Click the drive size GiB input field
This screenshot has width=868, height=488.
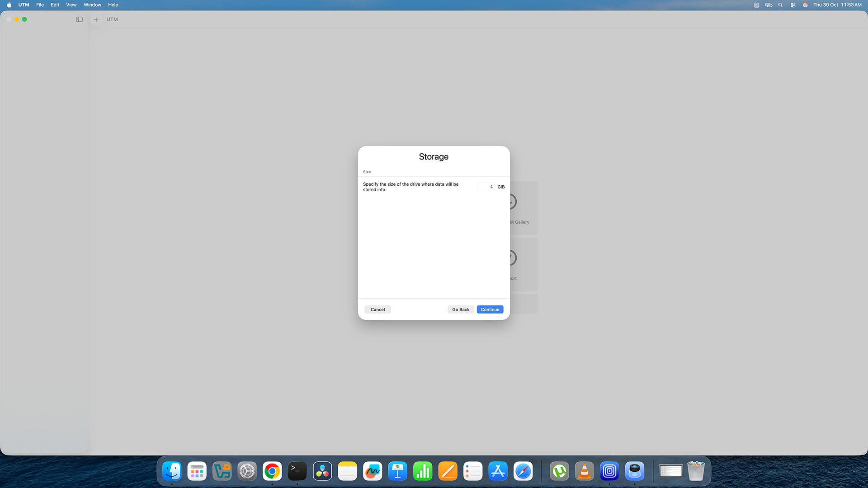point(486,187)
